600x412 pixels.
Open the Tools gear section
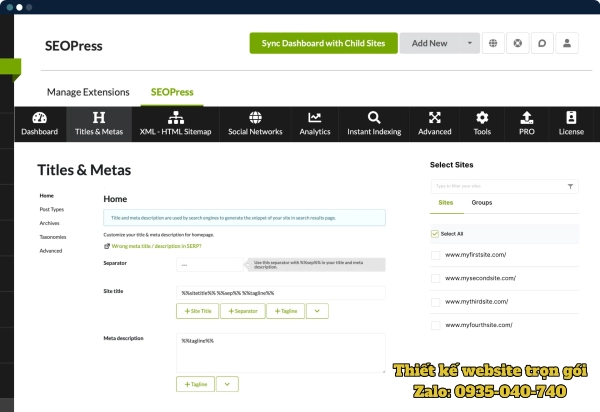pos(482,124)
